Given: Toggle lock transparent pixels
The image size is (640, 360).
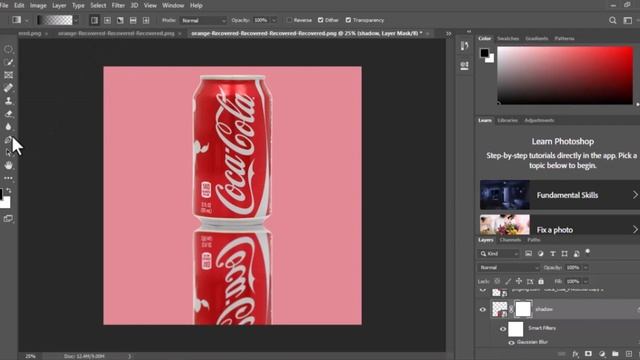Looking at the screenshot, I should point(497,281).
